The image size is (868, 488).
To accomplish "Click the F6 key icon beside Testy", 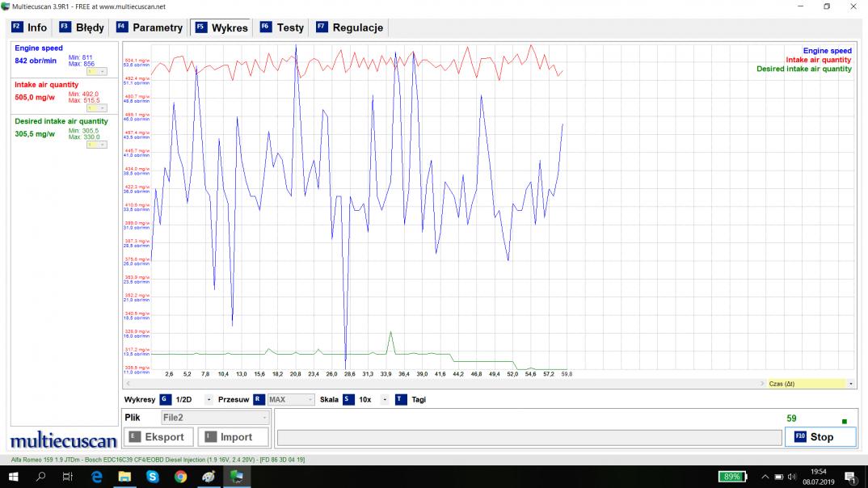I will (265, 27).
